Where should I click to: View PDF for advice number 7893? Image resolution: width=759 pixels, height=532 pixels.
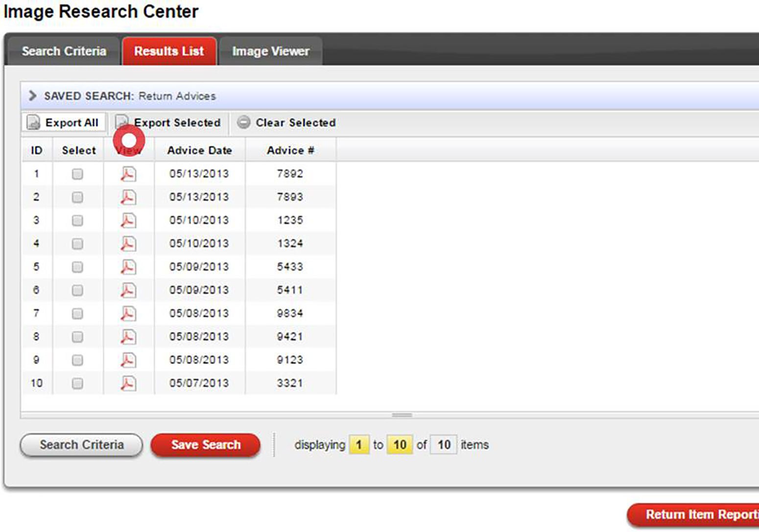pos(128,197)
